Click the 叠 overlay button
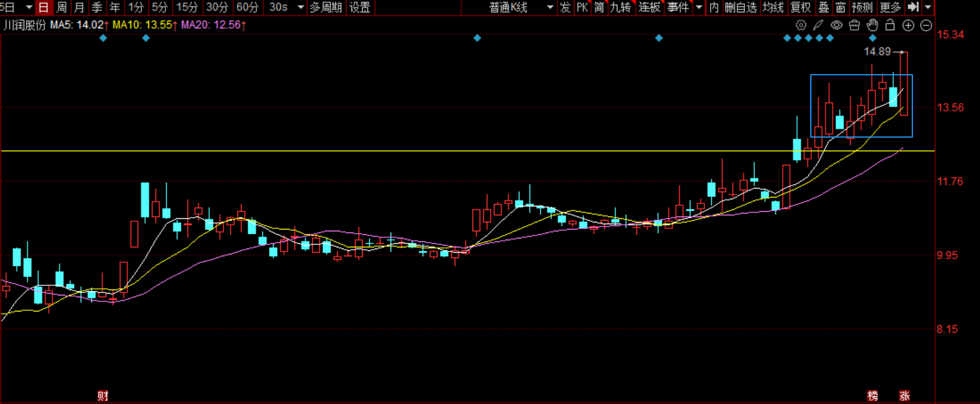The image size is (980, 404). (x=824, y=7)
